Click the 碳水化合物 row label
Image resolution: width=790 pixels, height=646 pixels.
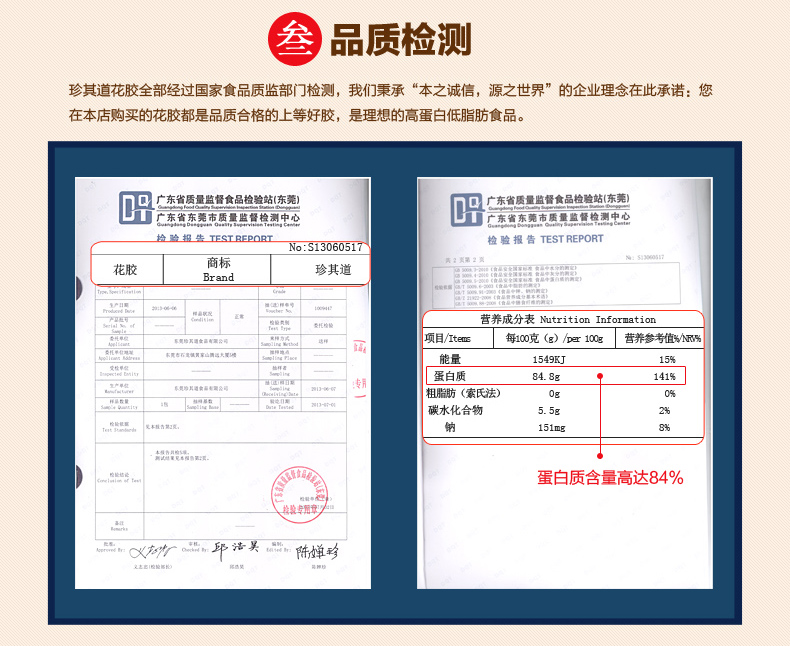(x=455, y=410)
